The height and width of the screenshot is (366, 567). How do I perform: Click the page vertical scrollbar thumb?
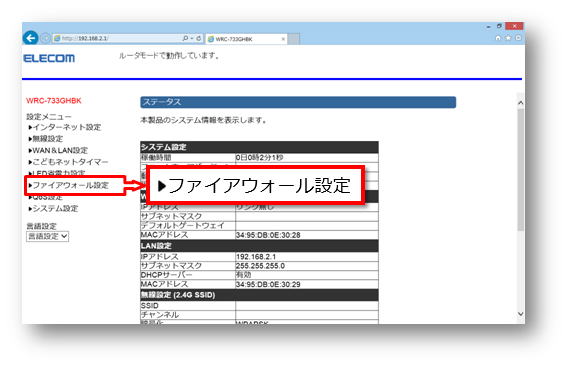click(520, 169)
